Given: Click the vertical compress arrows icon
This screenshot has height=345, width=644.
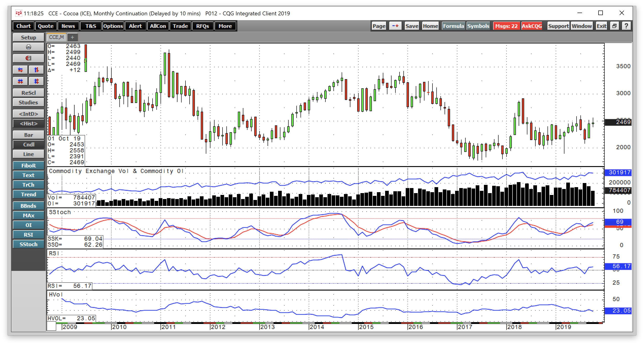Looking at the screenshot, I should coord(36,81).
